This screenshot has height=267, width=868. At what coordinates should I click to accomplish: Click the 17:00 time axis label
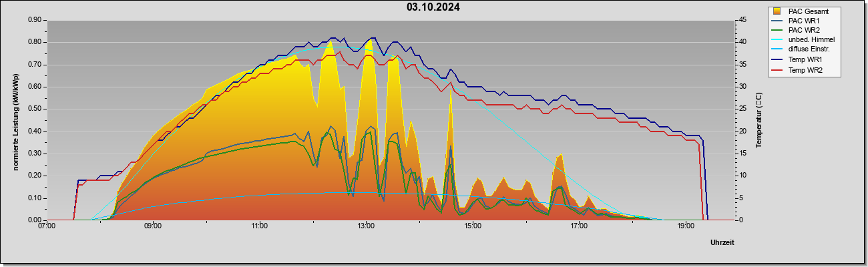(579, 226)
